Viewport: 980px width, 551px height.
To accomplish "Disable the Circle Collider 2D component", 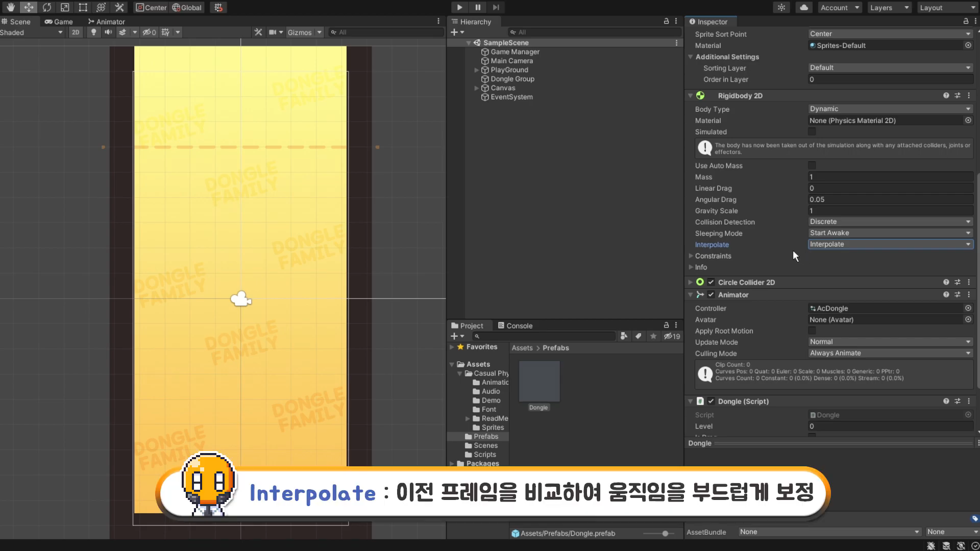I will 711,282.
